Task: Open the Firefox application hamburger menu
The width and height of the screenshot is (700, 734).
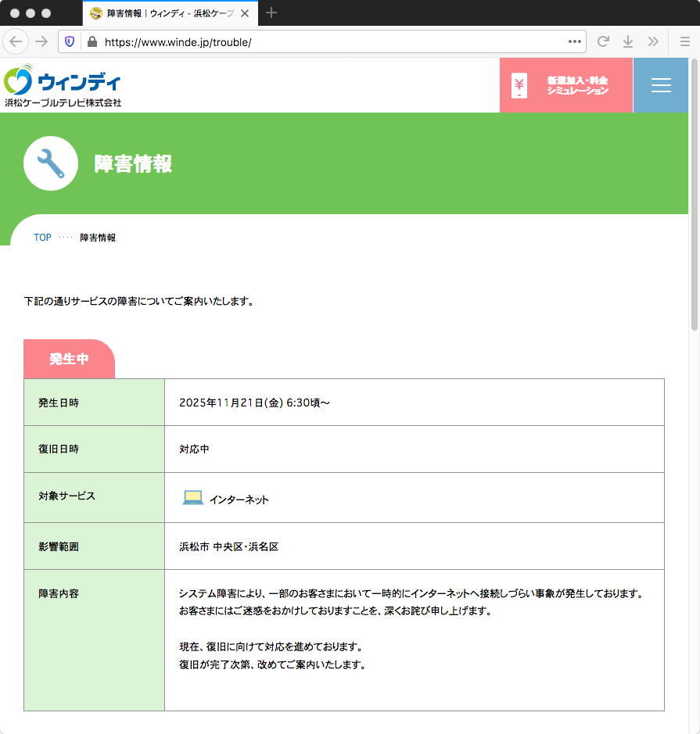Action: point(685,41)
